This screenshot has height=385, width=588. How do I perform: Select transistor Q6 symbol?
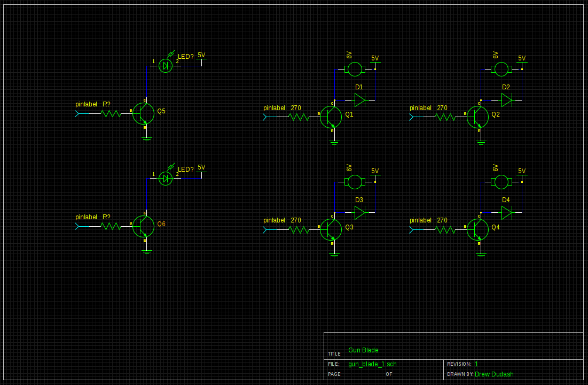143,226
